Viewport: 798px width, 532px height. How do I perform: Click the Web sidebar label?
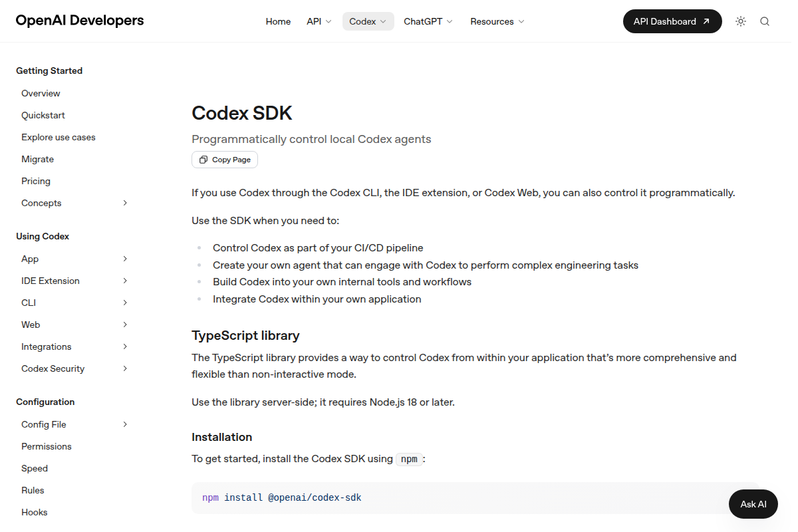(31, 325)
